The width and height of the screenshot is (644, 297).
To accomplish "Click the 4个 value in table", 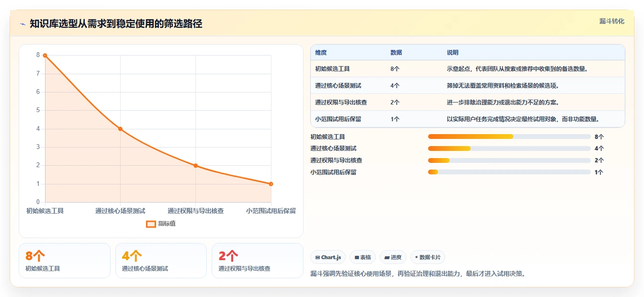I will (395, 86).
